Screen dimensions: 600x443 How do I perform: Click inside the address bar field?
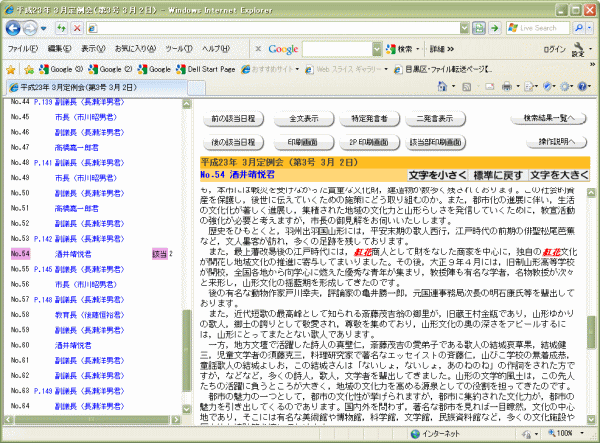pyautogui.click(x=274, y=28)
